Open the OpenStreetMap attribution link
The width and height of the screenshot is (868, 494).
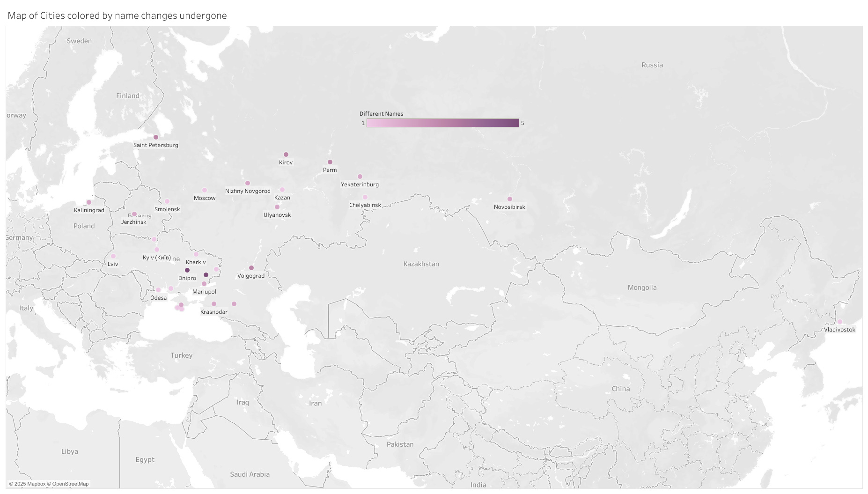coord(67,484)
